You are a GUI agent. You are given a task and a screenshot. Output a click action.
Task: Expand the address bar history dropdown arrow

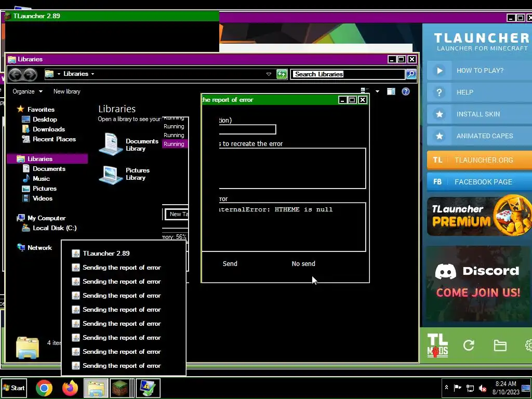click(x=269, y=74)
